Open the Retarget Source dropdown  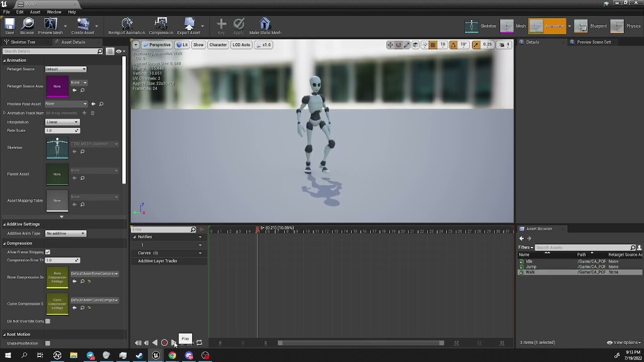pyautogui.click(x=66, y=69)
